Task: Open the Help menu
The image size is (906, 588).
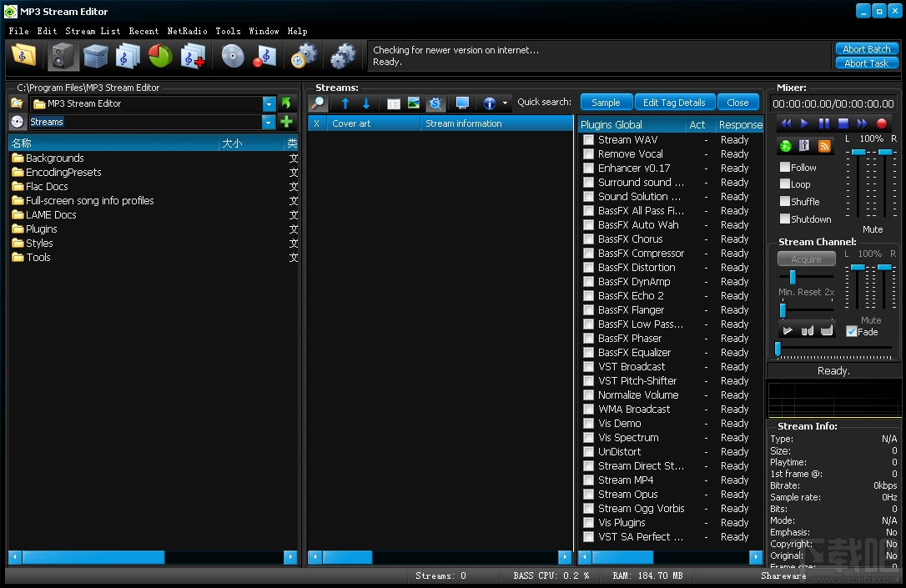Action: (297, 31)
